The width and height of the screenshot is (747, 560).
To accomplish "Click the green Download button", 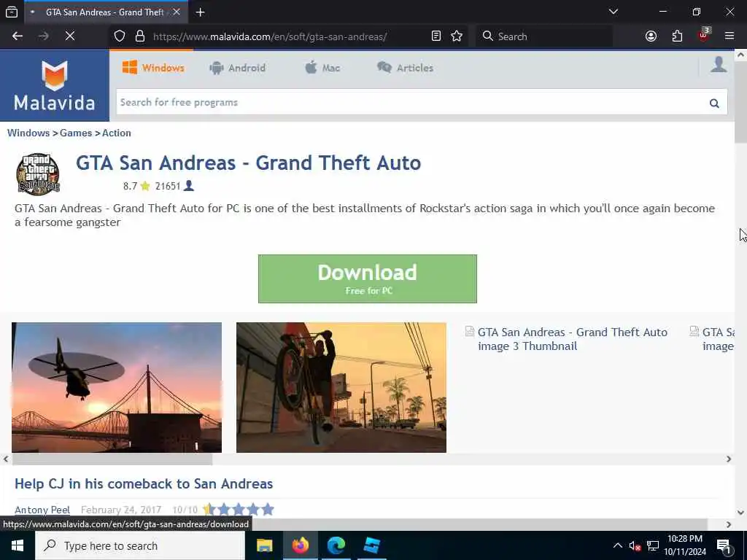I will [368, 279].
